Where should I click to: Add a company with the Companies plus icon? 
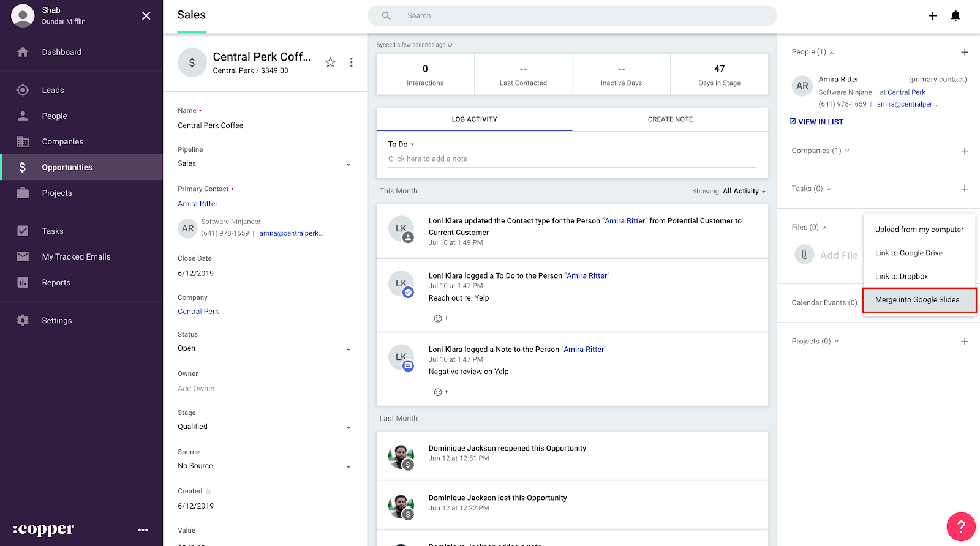(x=965, y=151)
